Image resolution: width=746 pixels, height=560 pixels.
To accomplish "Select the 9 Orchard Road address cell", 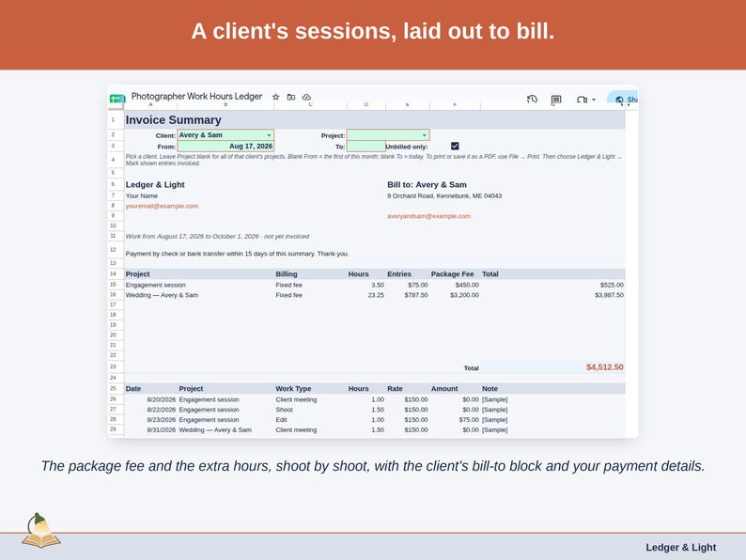I will coord(444,195).
